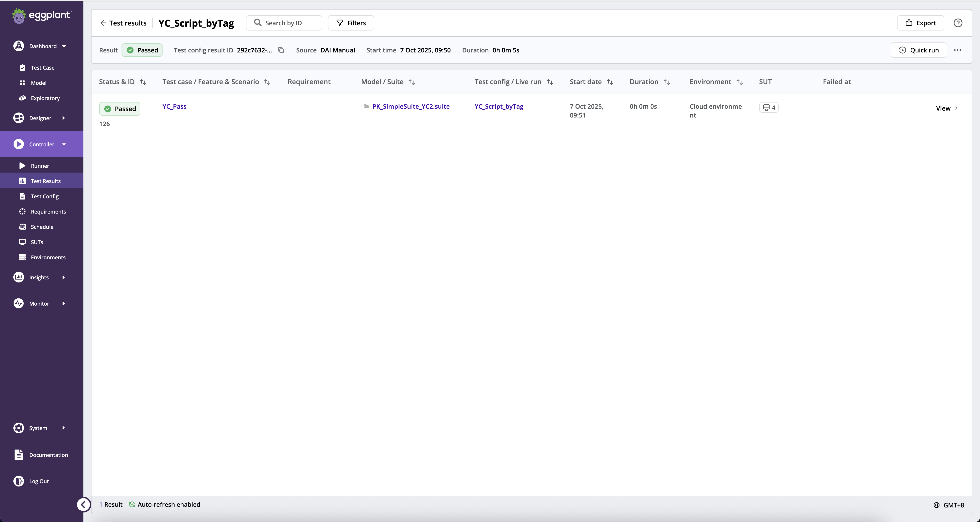Image resolution: width=980 pixels, height=522 pixels.
Task: Expand the Insights section
Action: (39, 277)
